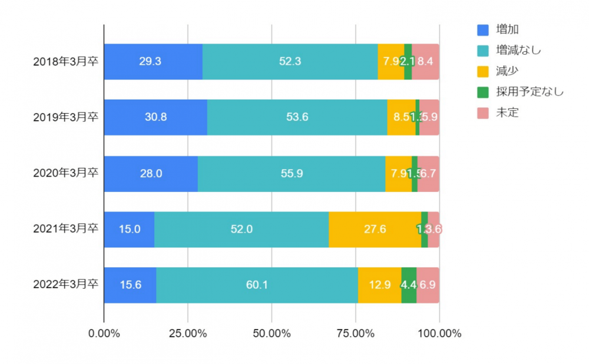The height and width of the screenshot is (364, 589).
Task: Click the green 採用予定なし legend swatch
Action: click(483, 92)
